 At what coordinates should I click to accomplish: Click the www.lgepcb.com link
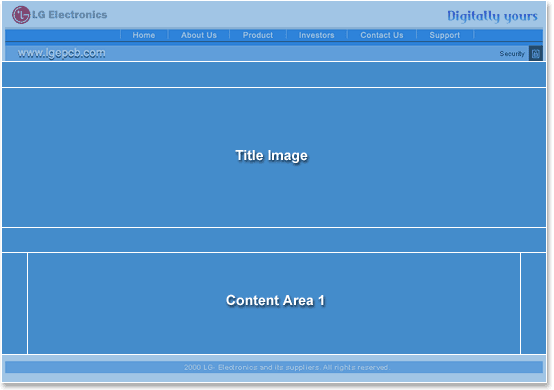click(x=61, y=53)
